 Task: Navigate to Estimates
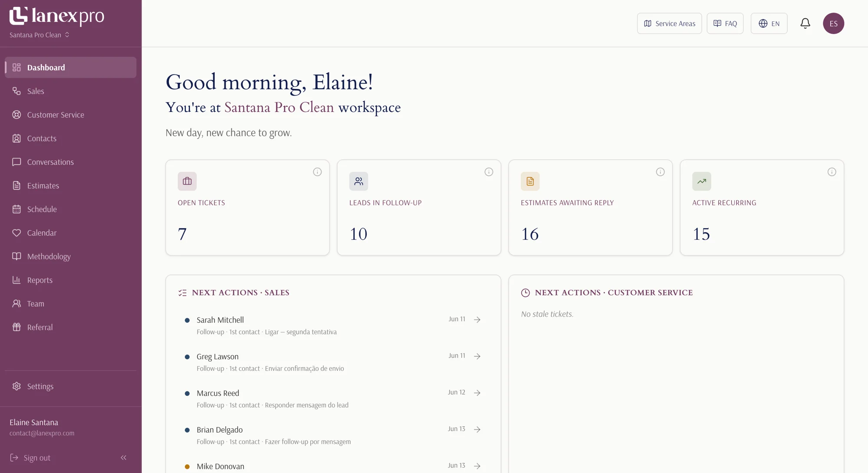(x=71, y=186)
